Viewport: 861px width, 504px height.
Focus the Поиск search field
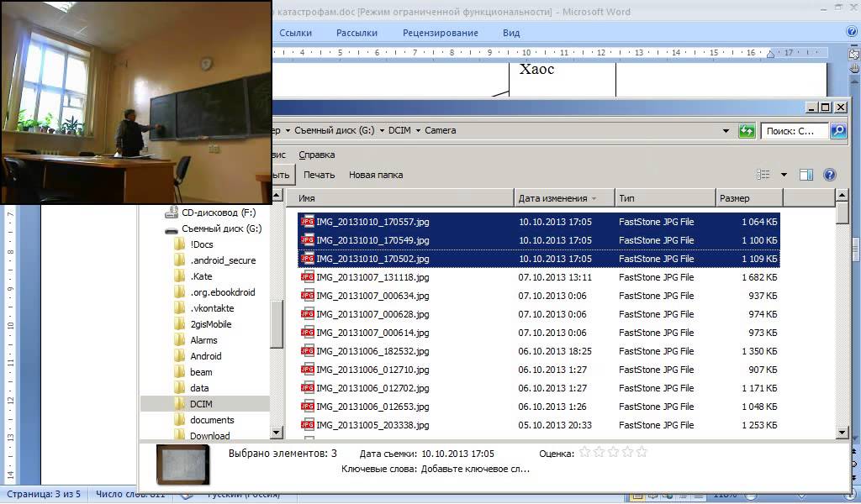(794, 131)
